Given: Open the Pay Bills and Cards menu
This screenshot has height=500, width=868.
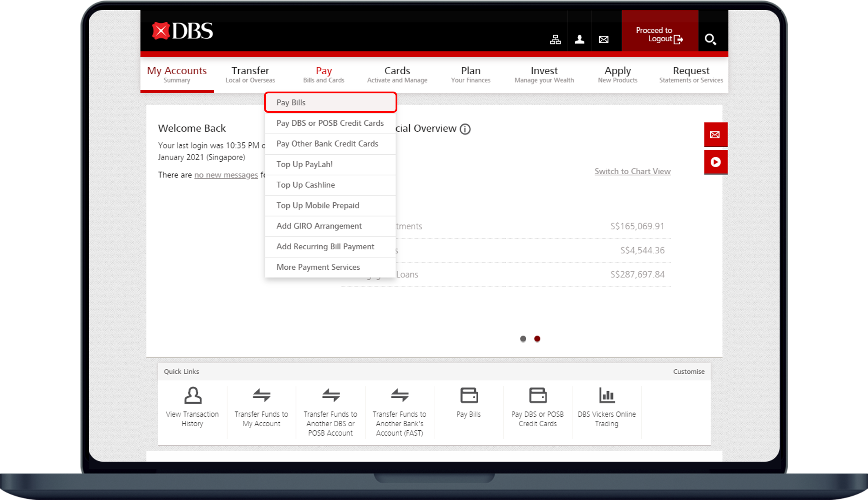Looking at the screenshot, I should [x=324, y=75].
